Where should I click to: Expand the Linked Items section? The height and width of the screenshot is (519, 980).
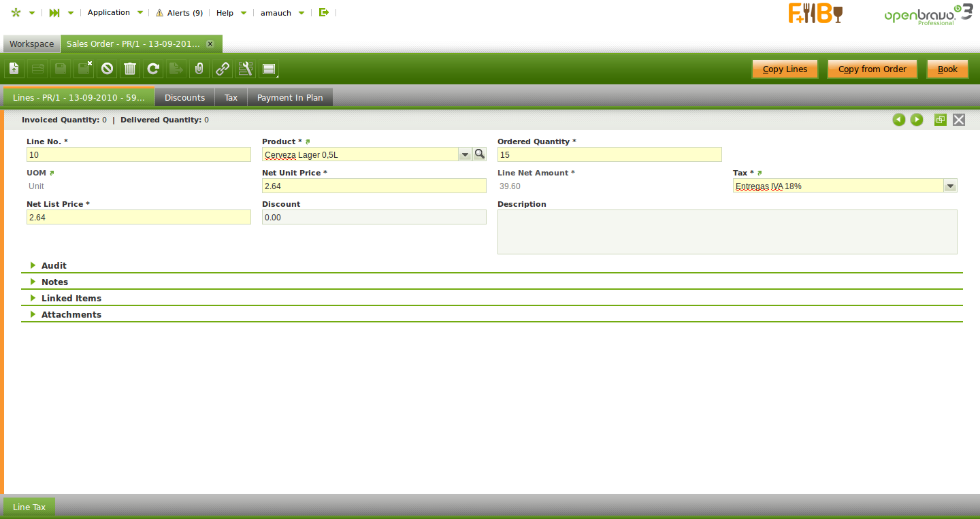point(71,298)
